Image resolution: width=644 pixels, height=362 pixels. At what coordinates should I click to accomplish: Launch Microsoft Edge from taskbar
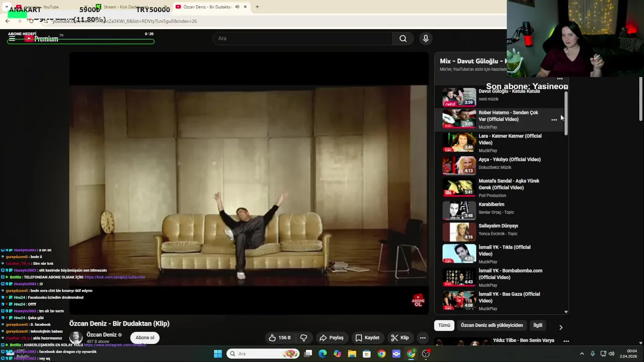(x=323, y=354)
